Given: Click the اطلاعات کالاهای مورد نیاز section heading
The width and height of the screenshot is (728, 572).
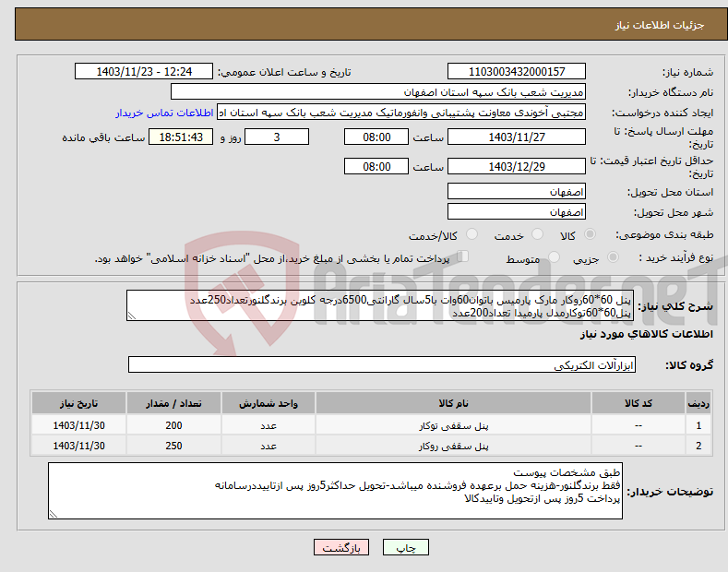Looking at the screenshot, I should pyautogui.click(x=646, y=334).
